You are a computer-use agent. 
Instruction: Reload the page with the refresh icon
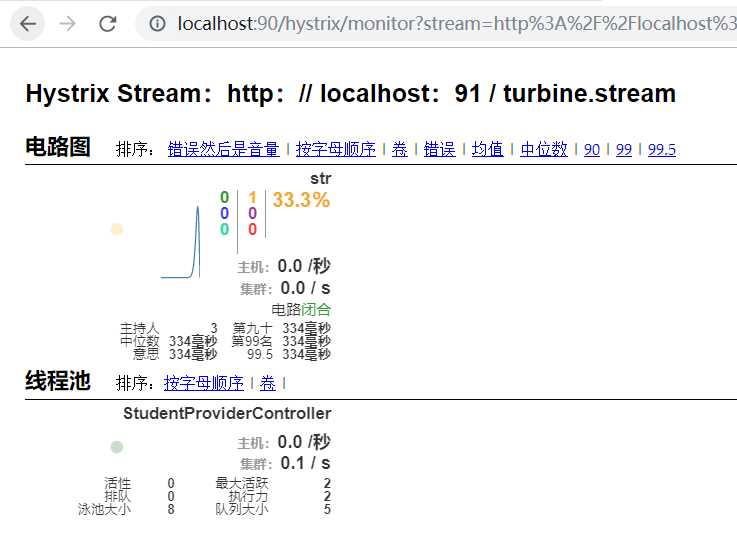tap(108, 24)
